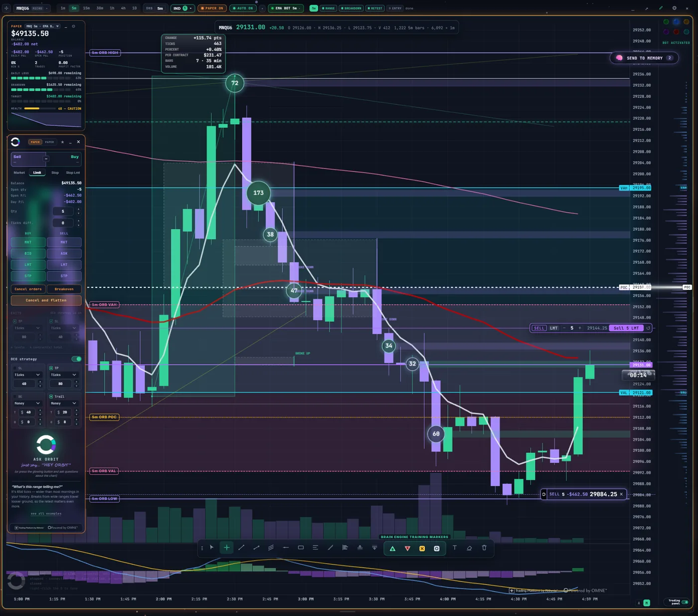Image resolution: width=698 pixels, height=616 pixels.
Task: Click the Qty input field
Action: (x=63, y=211)
